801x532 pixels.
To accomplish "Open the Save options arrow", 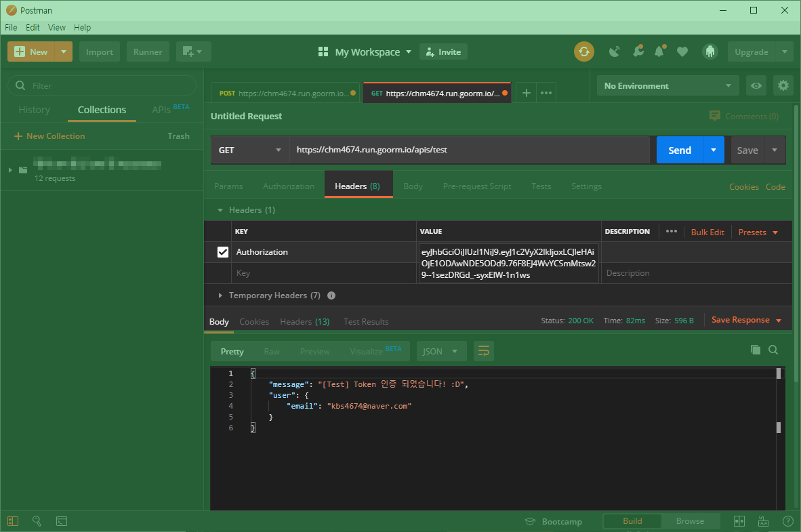I will point(775,150).
